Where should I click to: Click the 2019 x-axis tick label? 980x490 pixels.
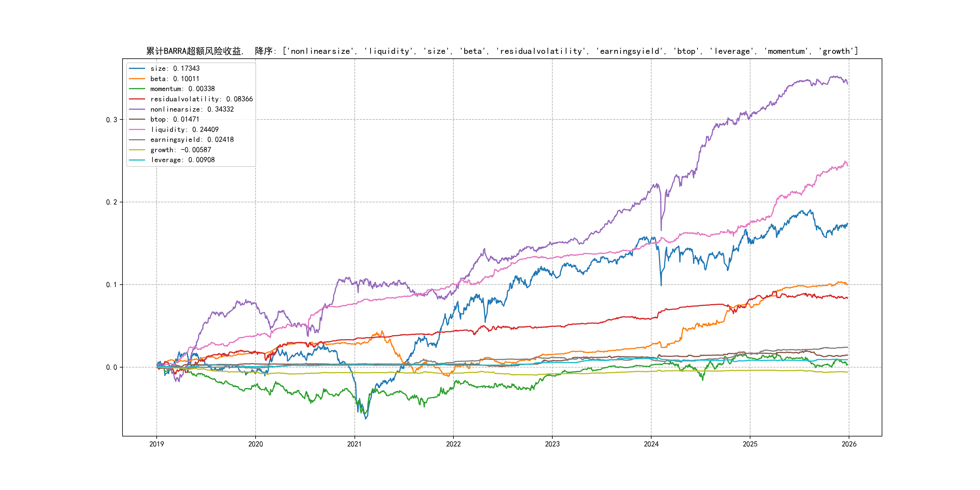click(156, 444)
